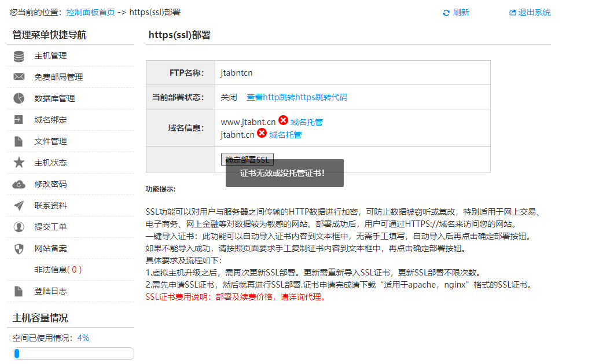Click 刷新 to reload the page
This screenshot has height=364, width=610.
tap(461, 12)
